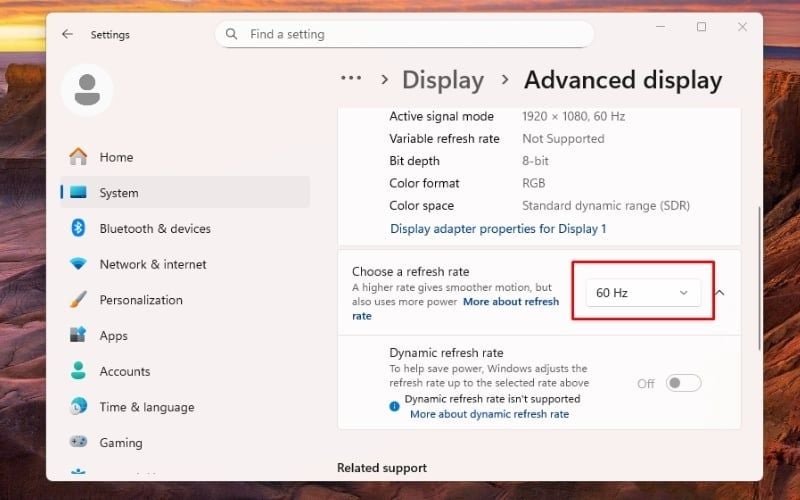Collapse the Choose a refresh rate section

[720, 293]
